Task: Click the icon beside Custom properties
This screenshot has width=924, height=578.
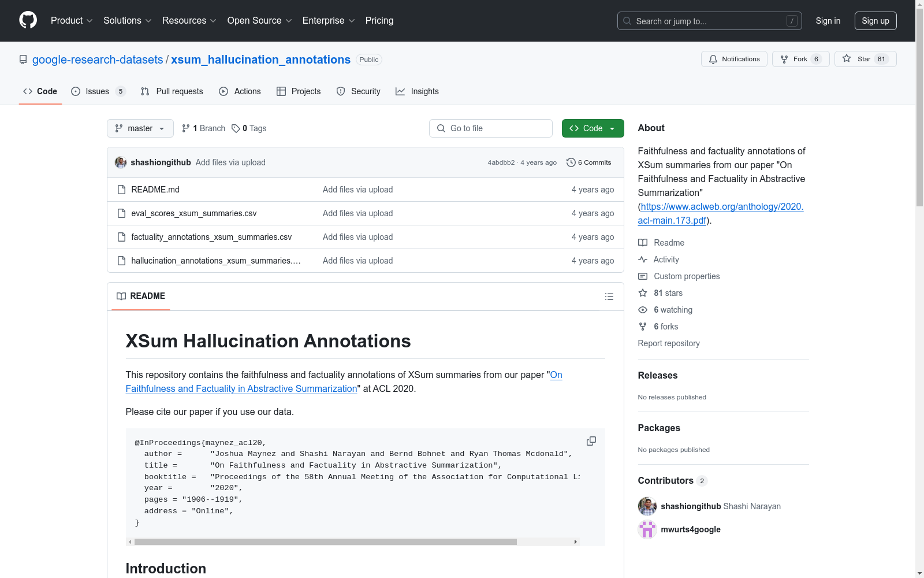Action: (643, 276)
